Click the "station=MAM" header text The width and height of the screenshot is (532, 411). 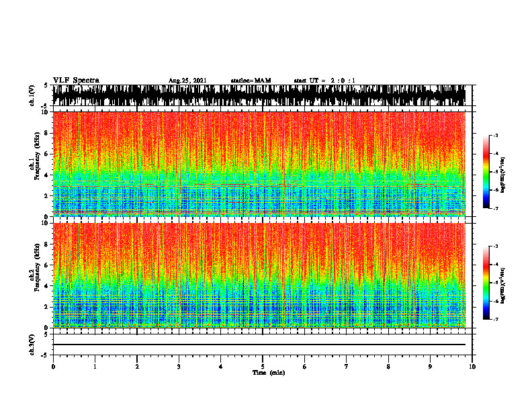(x=251, y=81)
